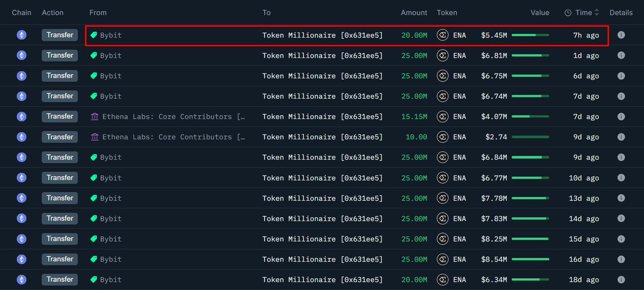Open Token Millionaire [0x631ee5] in 16d ago row
Image resolution: width=644 pixels, height=290 pixels.
pos(322,259)
